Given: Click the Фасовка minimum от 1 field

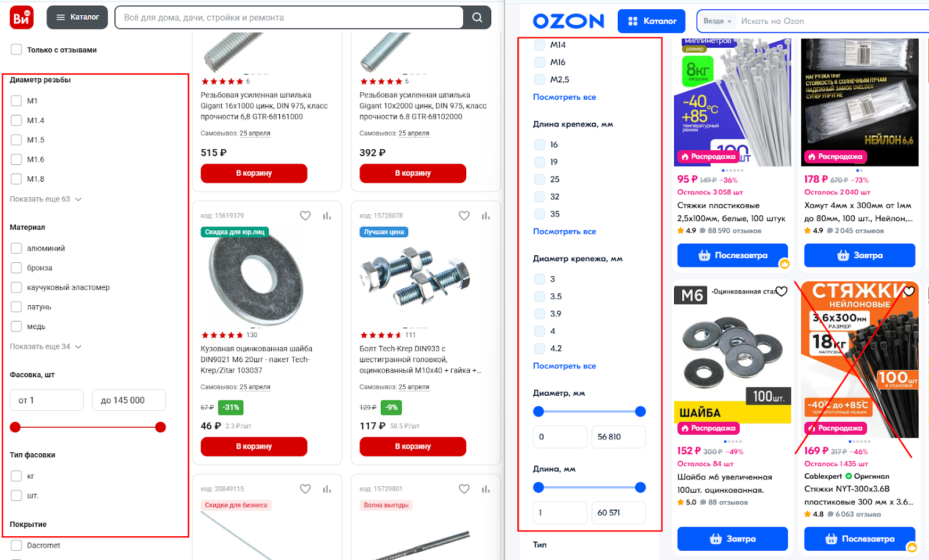Looking at the screenshot, I should [46, 400].
